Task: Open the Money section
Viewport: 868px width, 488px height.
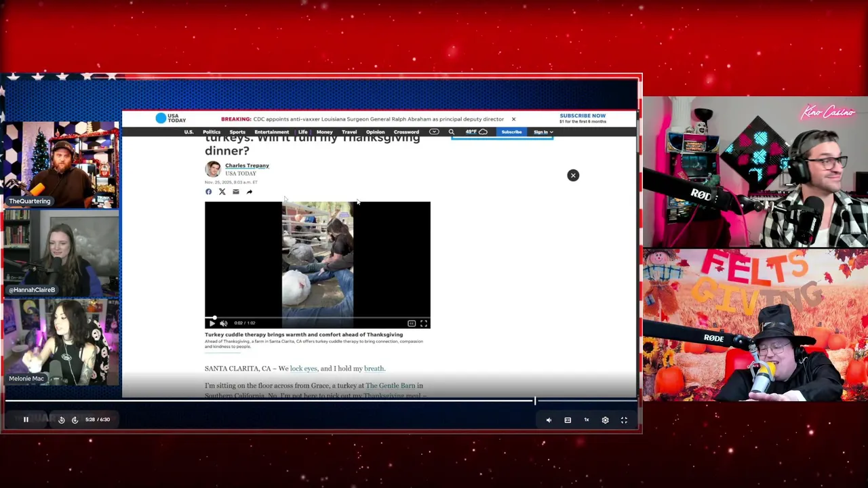Action: click(324, 132)
